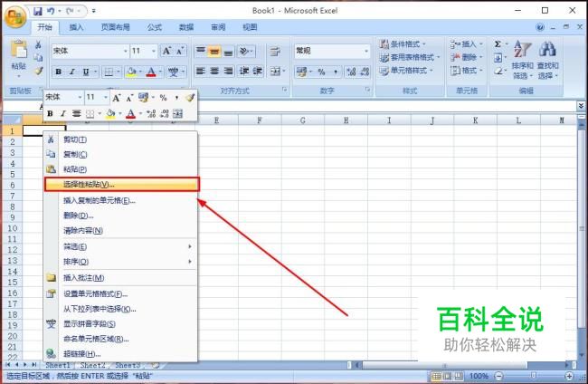The width and height of the screenshot is (588, 384).
Task: Toggle Wrap Text in ribbon alignment group
Action: click(x=275, y=51)
